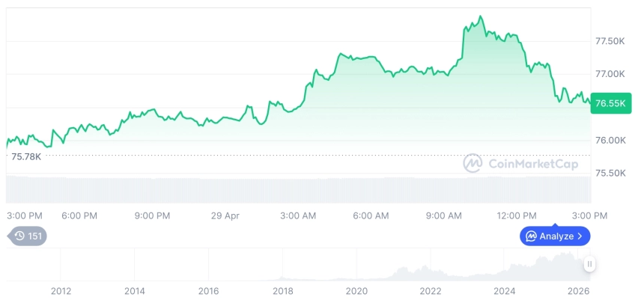Click the 2020 label on the overview timeline
644x300 pixels.
[x=356, y=290]
